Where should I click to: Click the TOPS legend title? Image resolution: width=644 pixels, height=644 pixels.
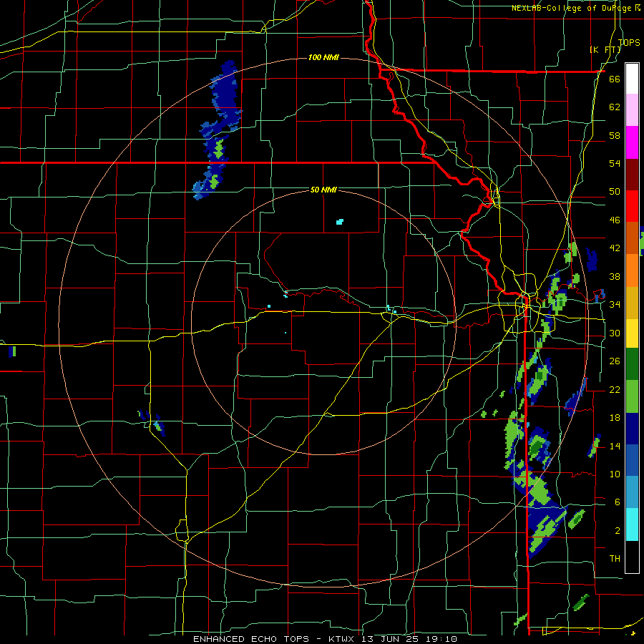coord(629,42)
